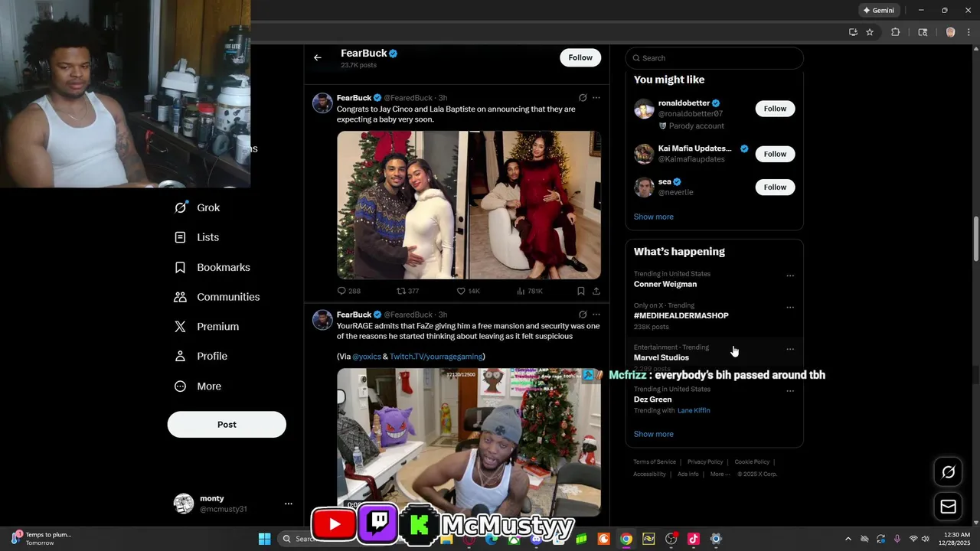Open options for Conner Weigman trend

pyautogui.click(x=790, y=275)
